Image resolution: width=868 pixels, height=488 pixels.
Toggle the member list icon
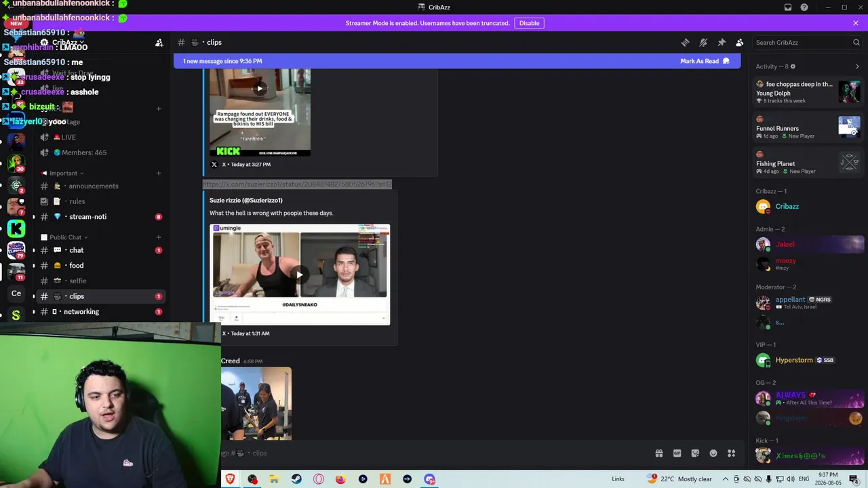[x=740, y=42]
